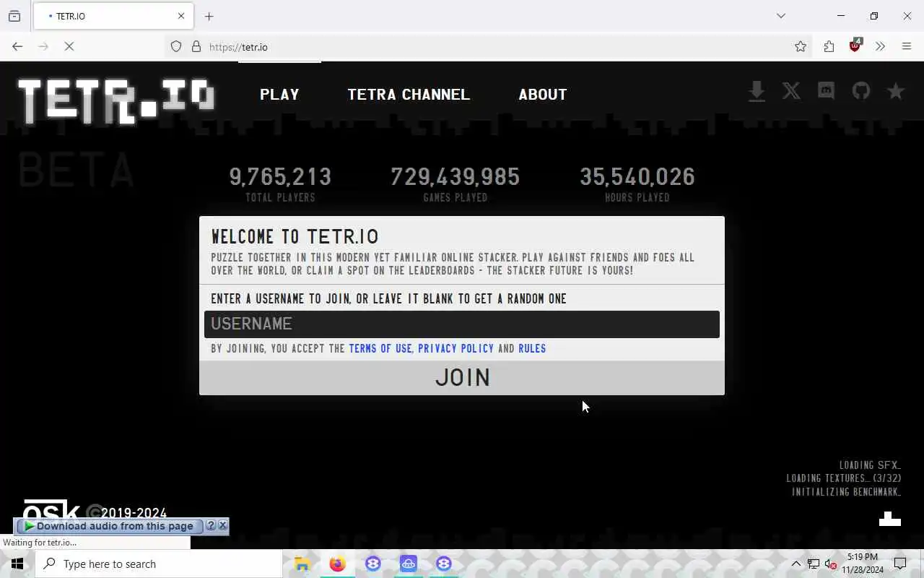Click the Loading Textures progress text
Viewport: 924px width, 578px height.
pyautogui.click(x=844, y=478)
